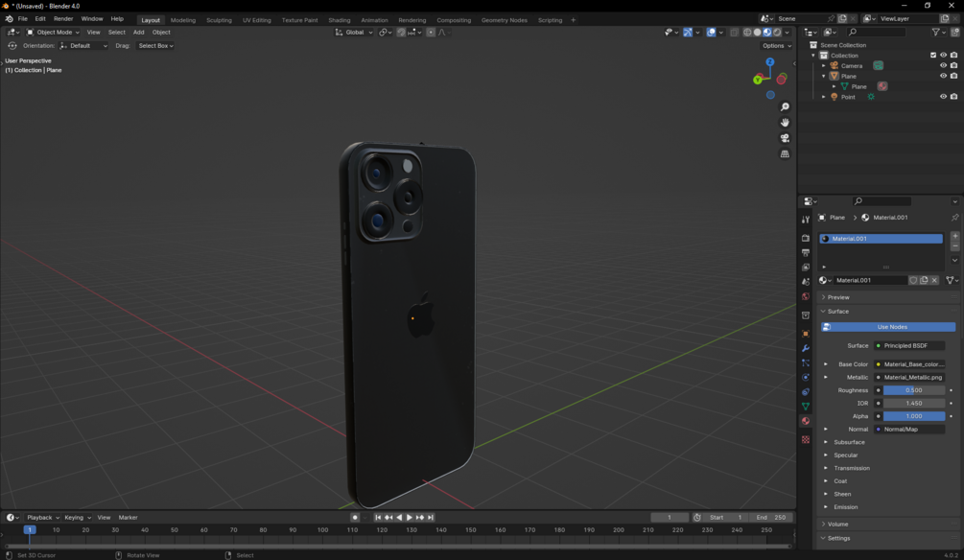
Task: Switch orthographic/perspective grid icon
Action: tap(785, 153)
